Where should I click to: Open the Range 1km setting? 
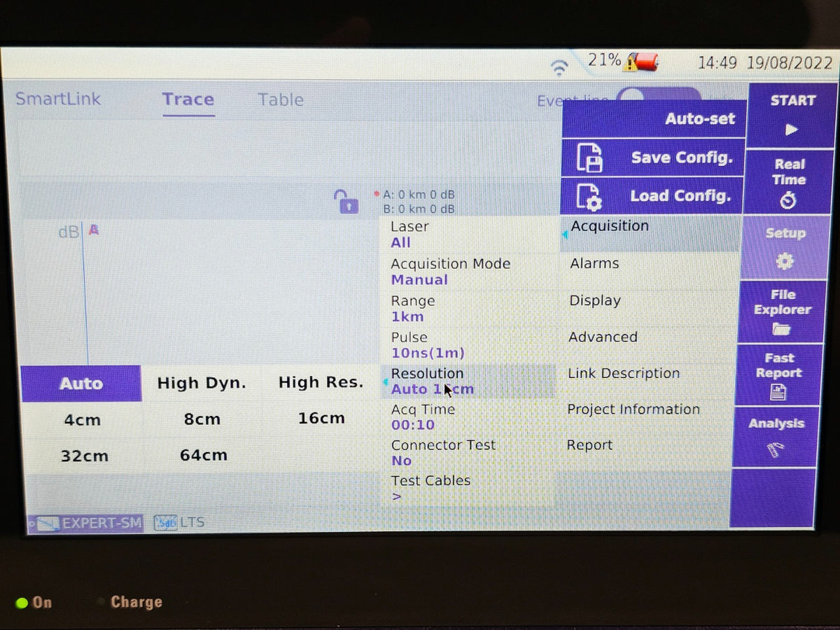click(x=468, y=308)
